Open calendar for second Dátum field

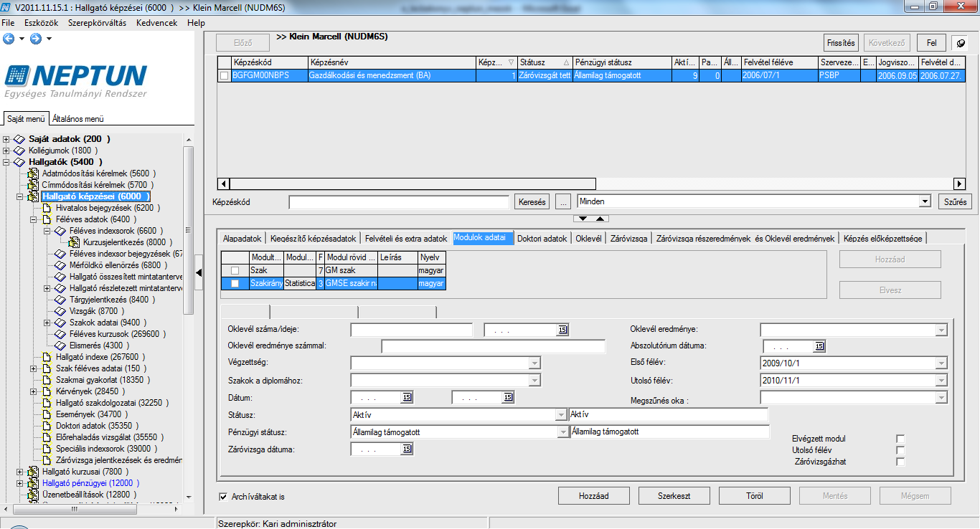508,397
